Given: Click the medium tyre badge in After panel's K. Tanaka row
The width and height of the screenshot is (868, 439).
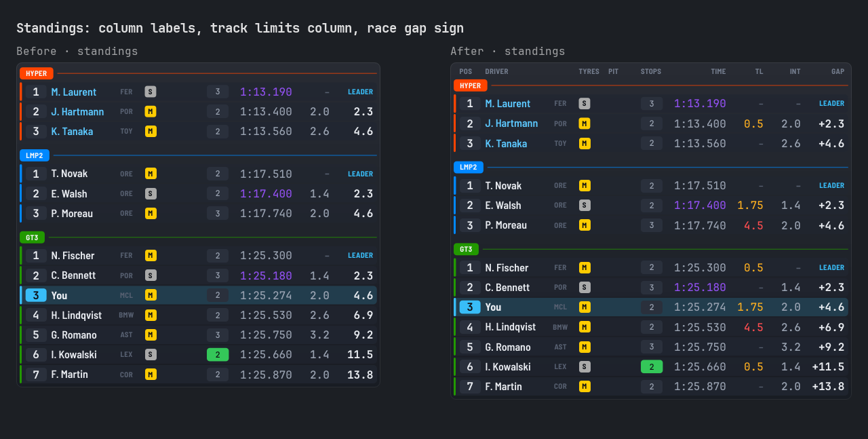Looking at the screenshot, I should 585,143.
